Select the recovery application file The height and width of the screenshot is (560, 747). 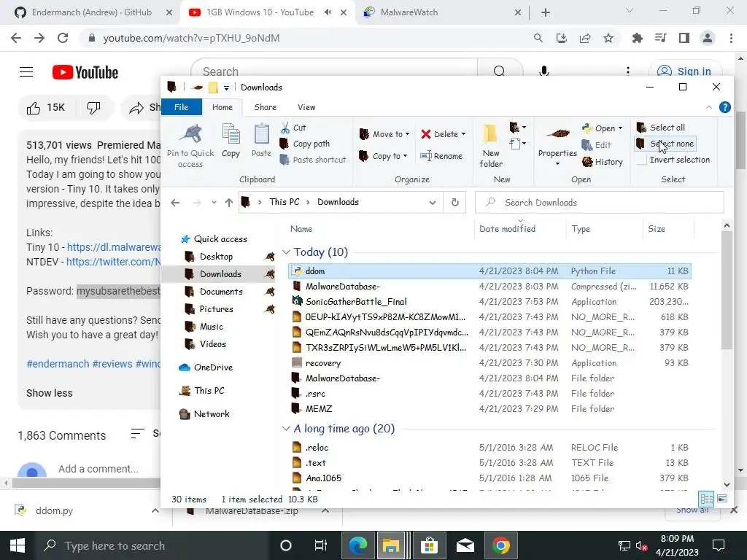[x=489, y=363]
